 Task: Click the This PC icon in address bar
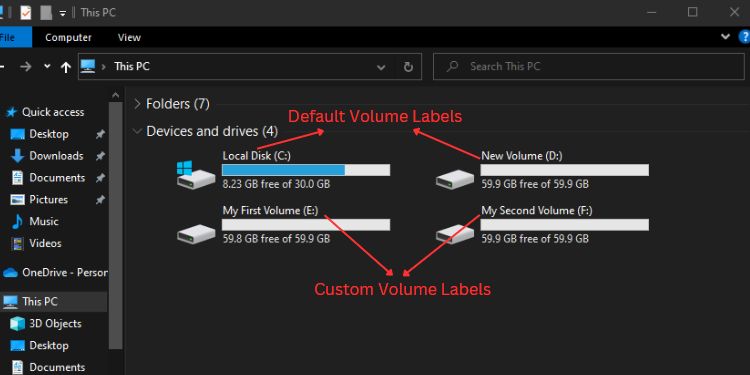[x=88, y=66]
